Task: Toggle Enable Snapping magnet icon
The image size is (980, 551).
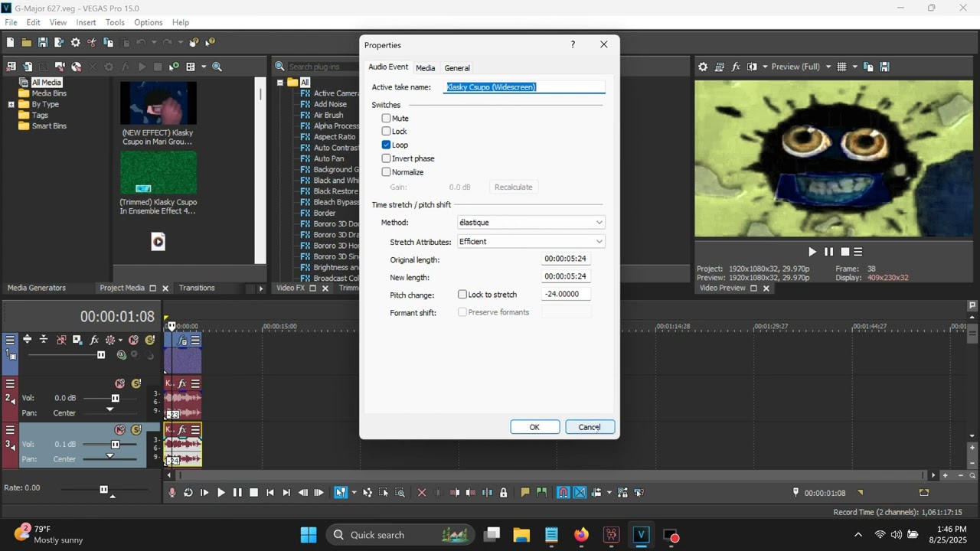Action: [x=563, y=493]
